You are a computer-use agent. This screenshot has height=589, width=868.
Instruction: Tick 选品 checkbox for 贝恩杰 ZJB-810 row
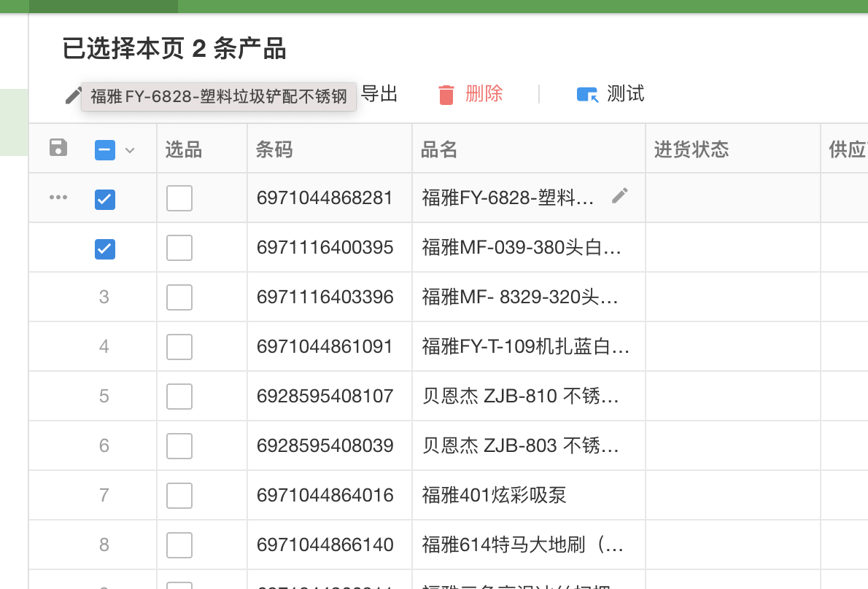tap(179, 397)
